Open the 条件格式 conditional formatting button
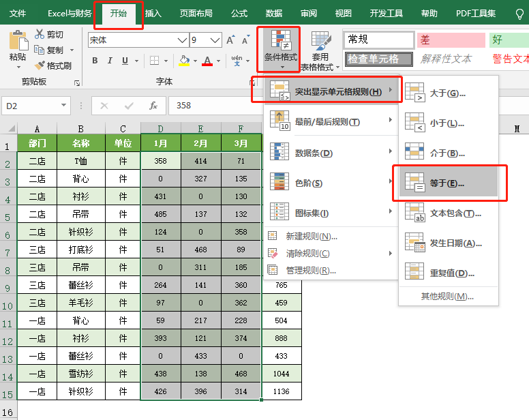 tap(280, 50)
